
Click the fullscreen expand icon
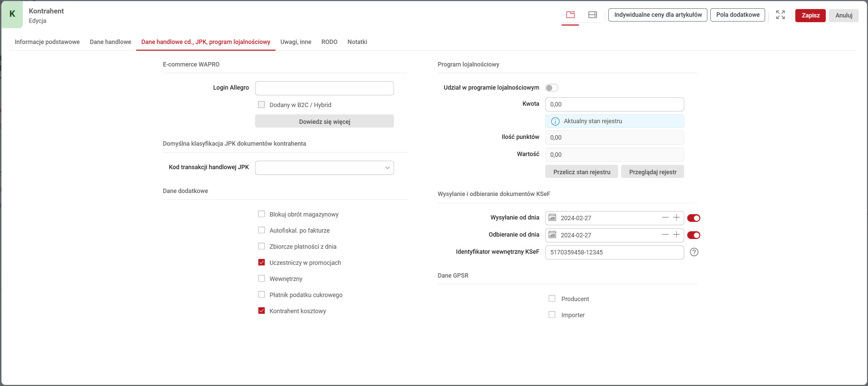click(x=780, y=15)
